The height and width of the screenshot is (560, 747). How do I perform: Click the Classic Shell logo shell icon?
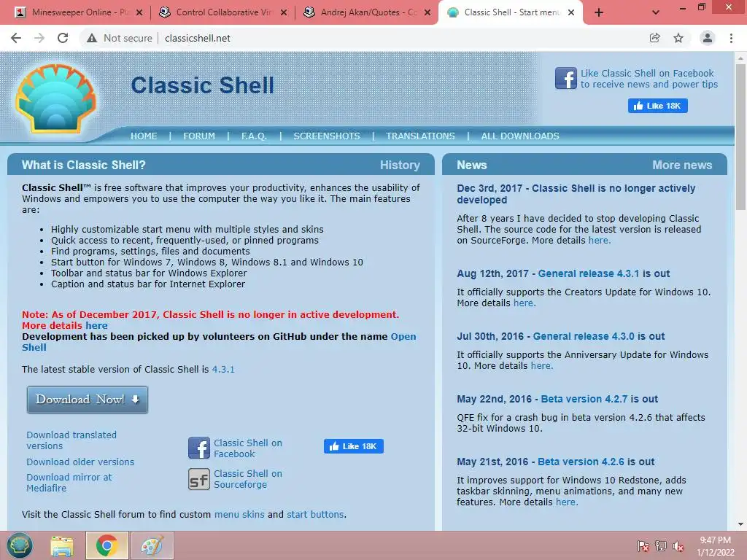(55, 98)
